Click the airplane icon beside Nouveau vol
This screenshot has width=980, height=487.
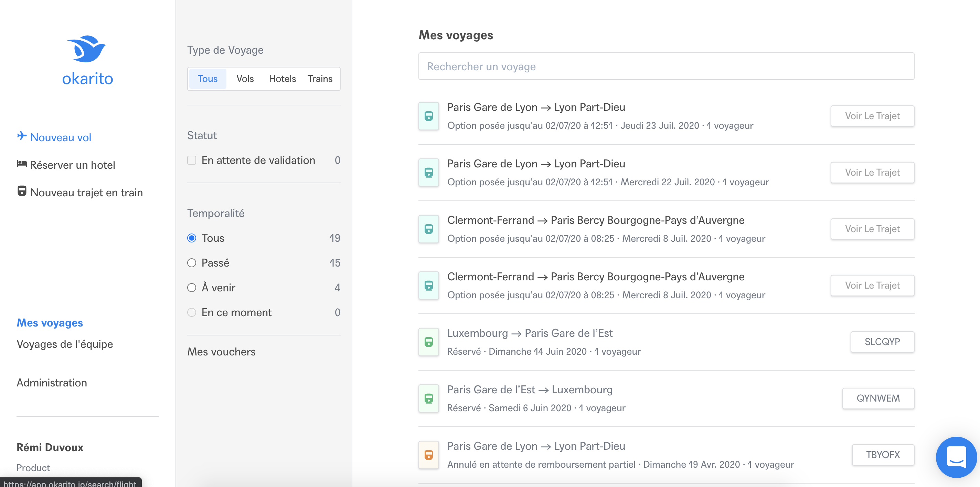pyautogui.click(x=22, y=136)
